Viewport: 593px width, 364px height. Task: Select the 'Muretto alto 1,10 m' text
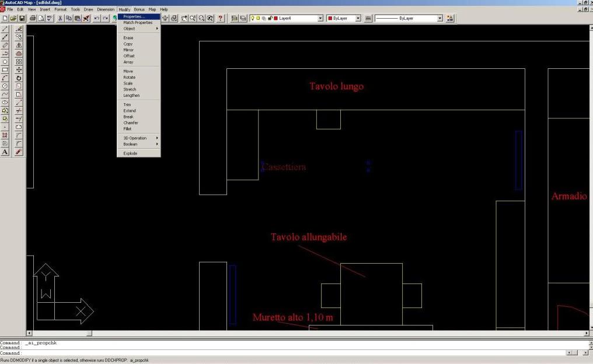293,317
